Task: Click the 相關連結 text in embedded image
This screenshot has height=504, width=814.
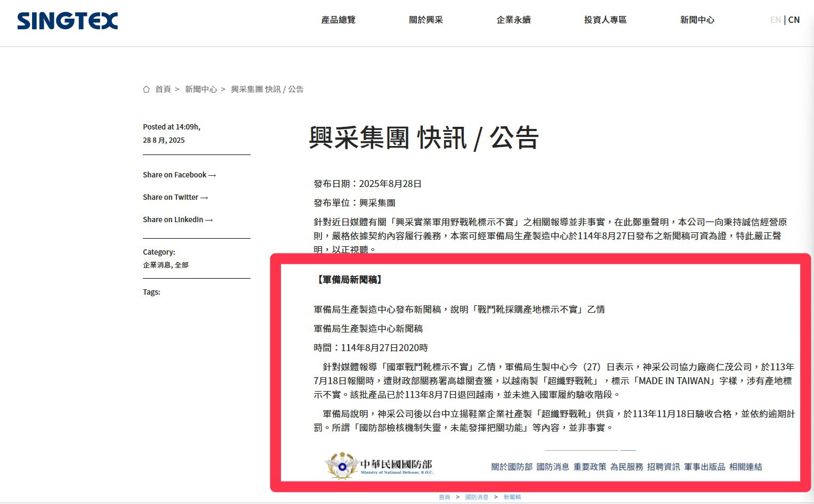Action: click(x=745, y=467)
